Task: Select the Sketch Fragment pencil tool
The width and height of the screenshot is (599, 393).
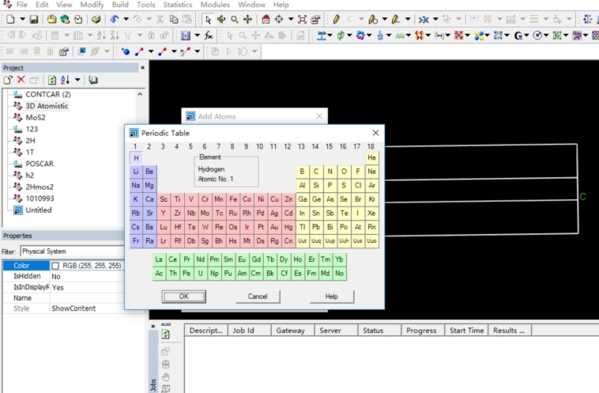Action: [396, 19]
